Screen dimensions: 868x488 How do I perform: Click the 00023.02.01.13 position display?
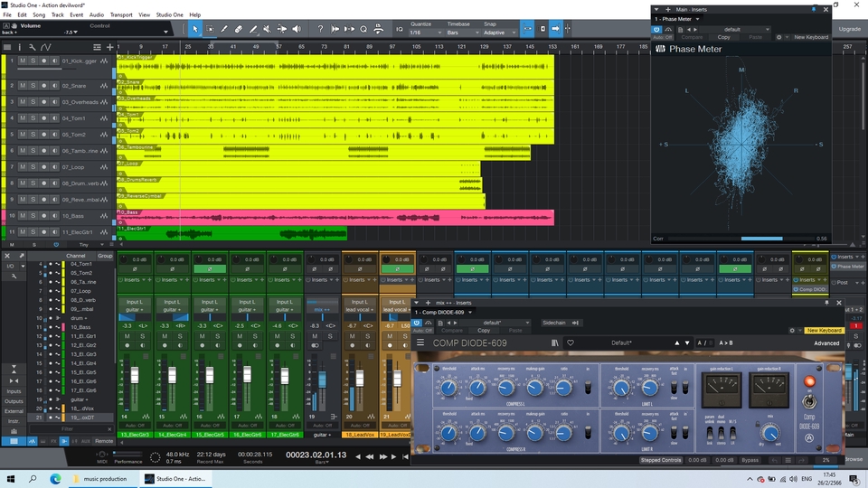click(316, 455)
